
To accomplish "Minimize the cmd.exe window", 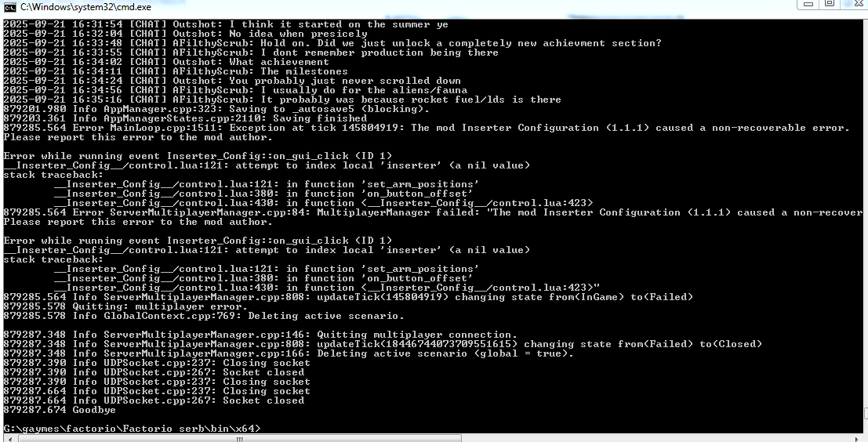I will pyautogui.click(x=808, y=5).
